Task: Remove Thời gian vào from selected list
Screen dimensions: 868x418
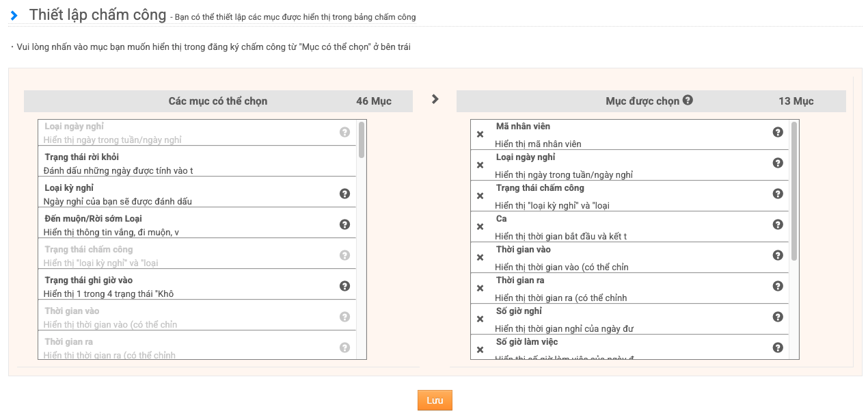Action: (x=480, y=258)
